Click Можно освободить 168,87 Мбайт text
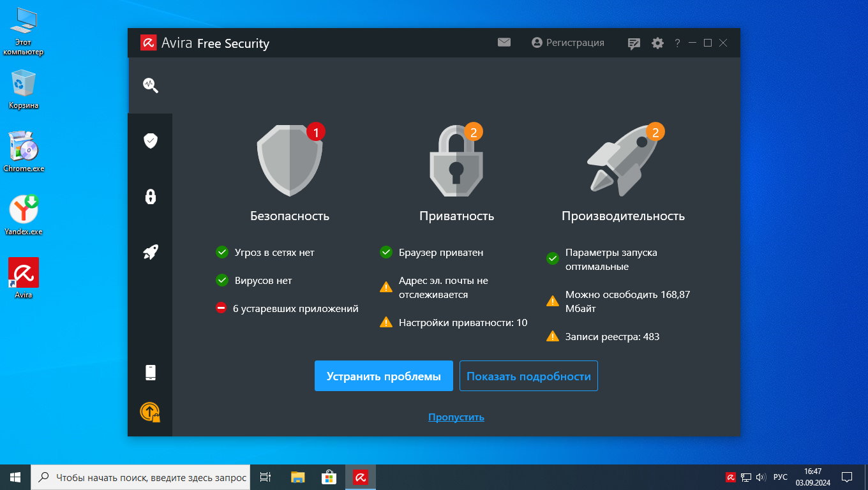 pyautogui.click(x=628, y=301)
